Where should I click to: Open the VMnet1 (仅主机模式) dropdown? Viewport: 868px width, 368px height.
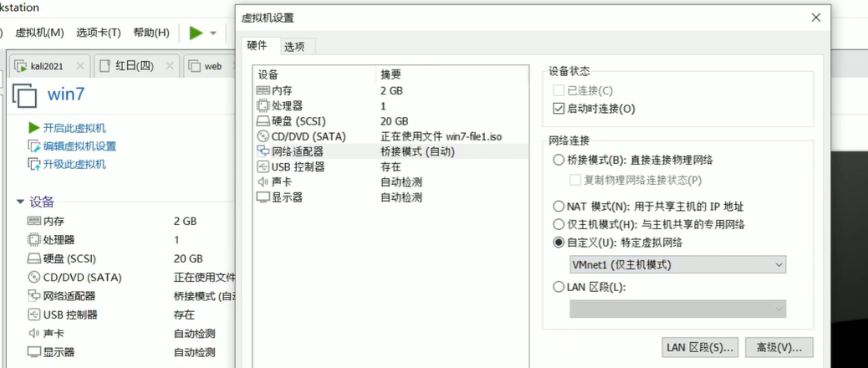tap(677, 265)
